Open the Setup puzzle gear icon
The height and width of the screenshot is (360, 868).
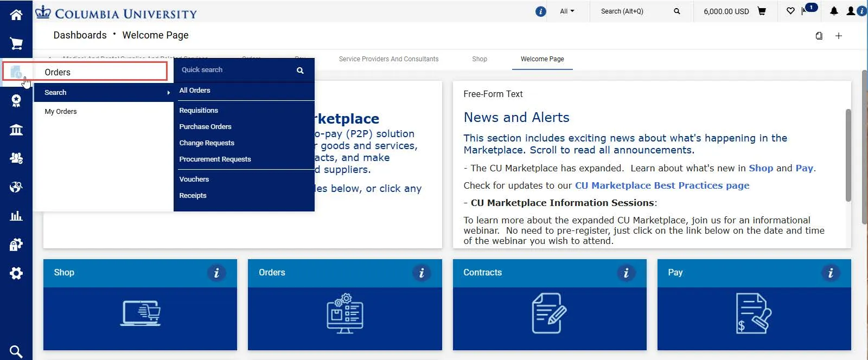click(x=16, y=245)
